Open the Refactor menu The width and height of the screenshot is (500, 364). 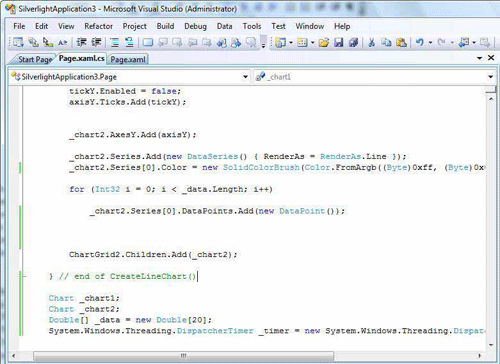[98, 26]
